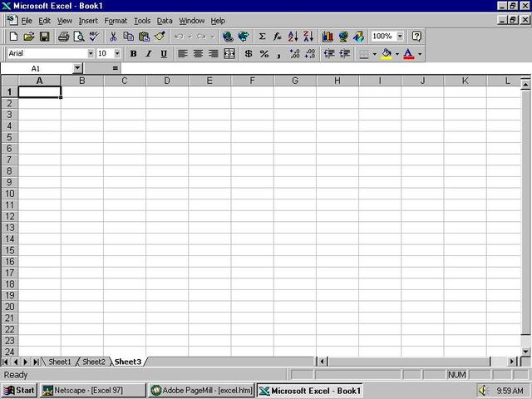Increase Decimal places icon
This screenshot has height=399, width=532.
click(x=294, y=53)
